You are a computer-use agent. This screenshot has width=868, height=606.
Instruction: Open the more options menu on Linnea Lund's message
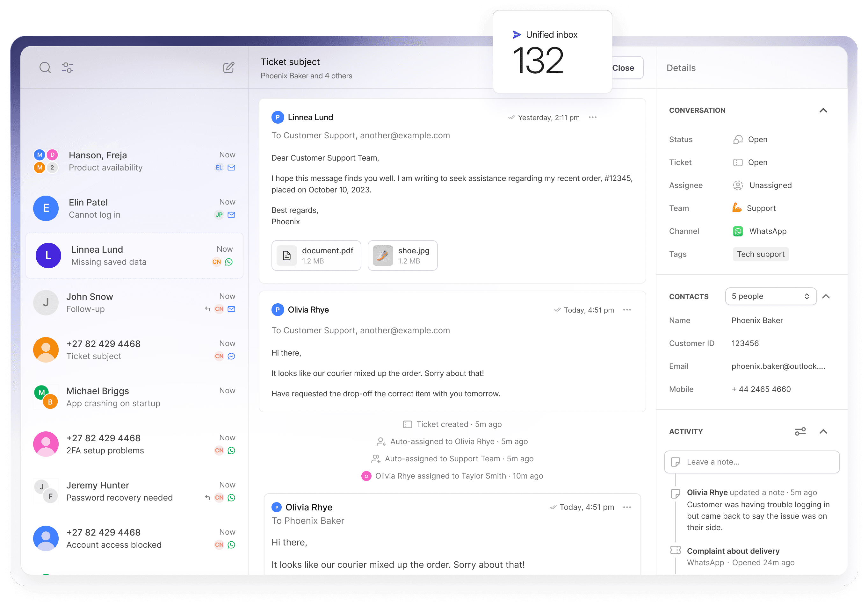click(592, 118)
